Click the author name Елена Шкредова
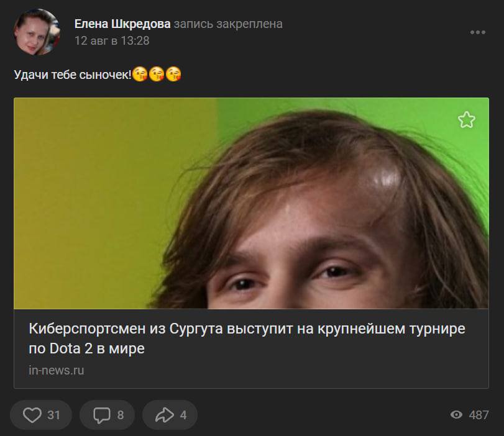504x436 pixels. point(122,24)
